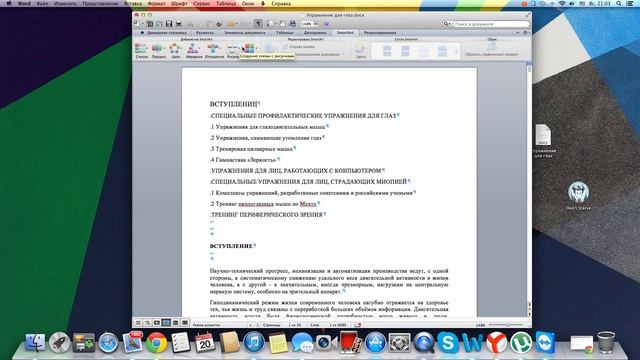
Task: Select the Упражнения для глаз desktop file
Action: click(543, 141)
